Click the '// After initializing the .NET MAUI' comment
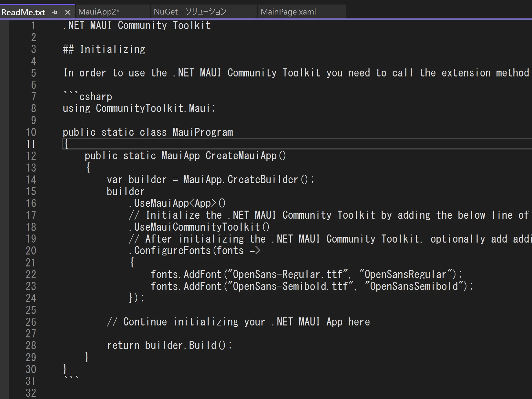The image size is (532, 399). [330, 239]
